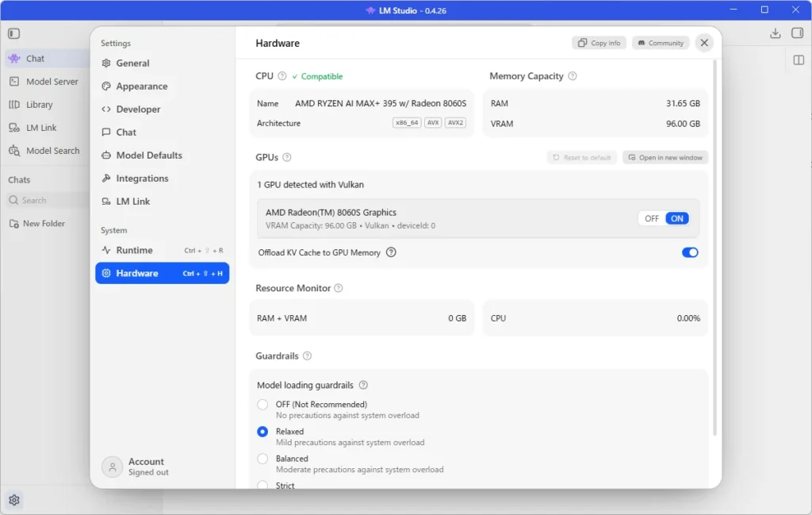Click Open in new window button
This screenshot has width=812, height=515.
tap(665, 157)
